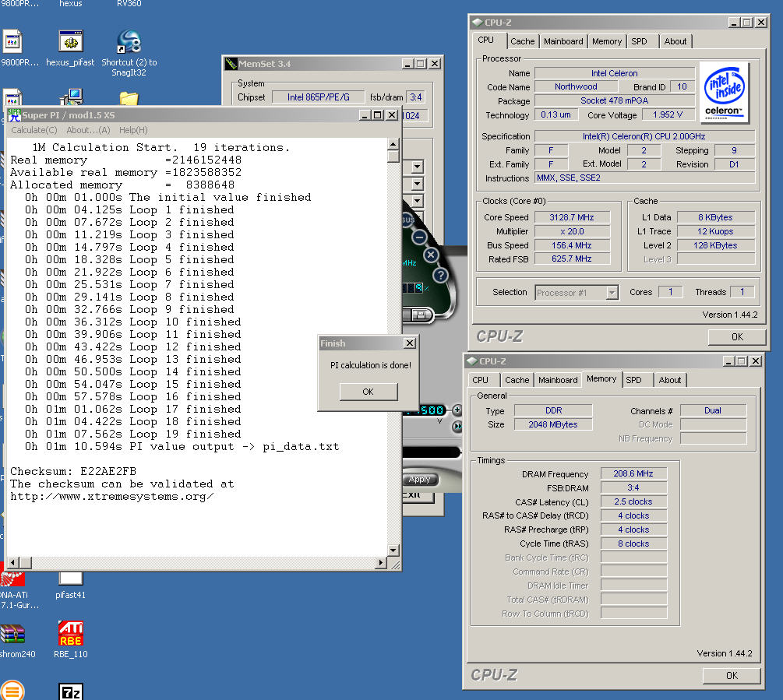
Task: Click Super PI horizontal scrollbar left arrow
Action: pos(13,563)
